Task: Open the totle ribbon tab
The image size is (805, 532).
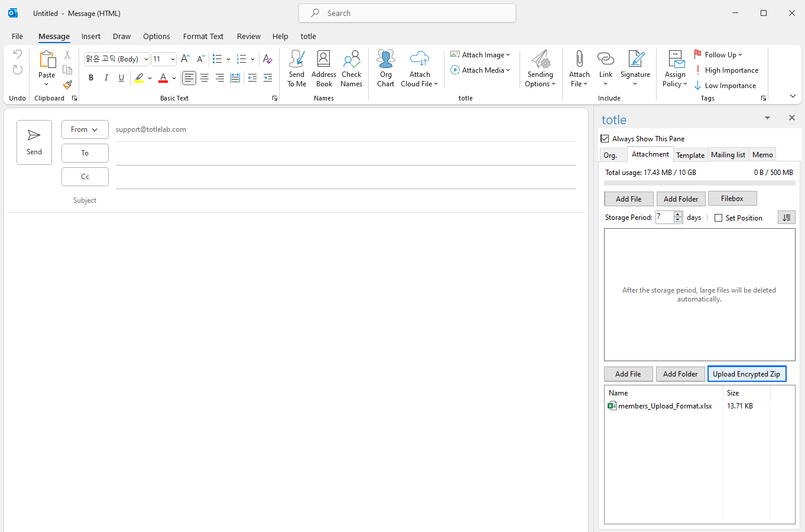Action: pyautogui.click(x=309, y=36)
